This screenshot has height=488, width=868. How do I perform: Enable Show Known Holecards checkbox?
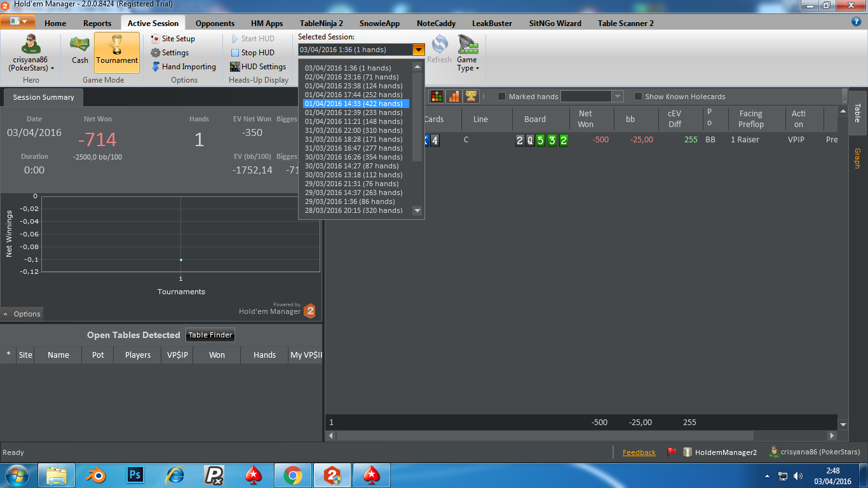tap(638, 97)
